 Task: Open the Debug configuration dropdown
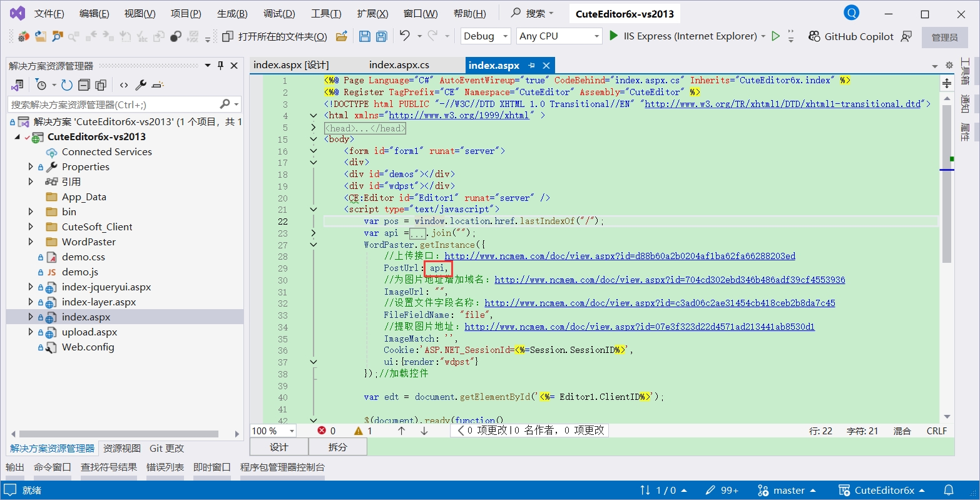[x=486, y=36]
